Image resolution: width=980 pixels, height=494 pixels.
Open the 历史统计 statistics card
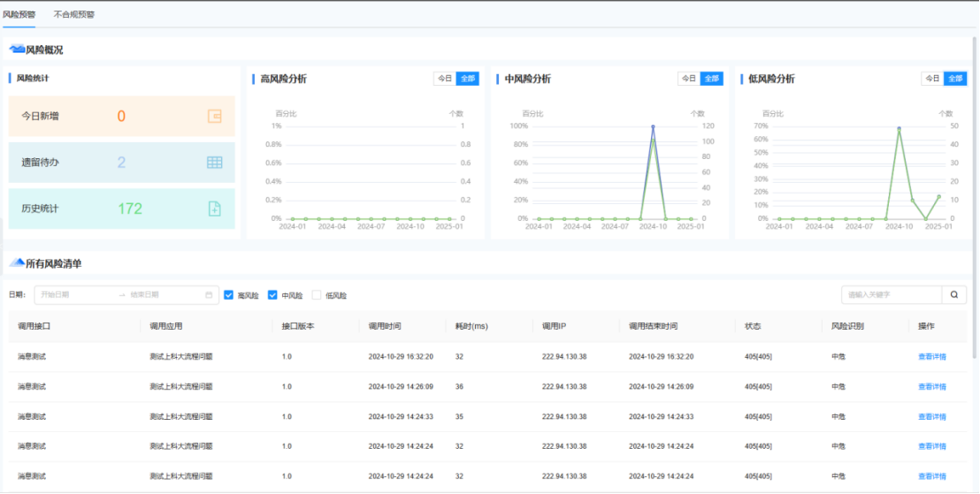pyautogui.click(x=122, y=209)
